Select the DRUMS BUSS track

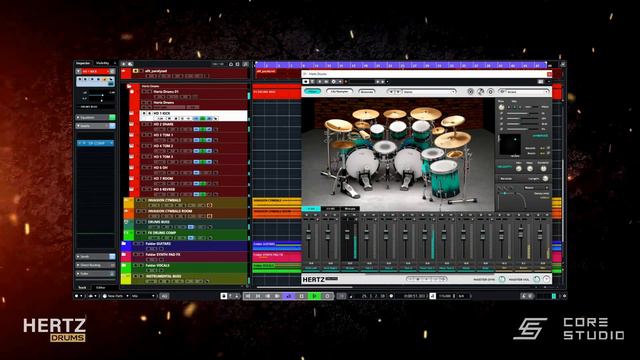pyautogui.click(x=191, y=224)
